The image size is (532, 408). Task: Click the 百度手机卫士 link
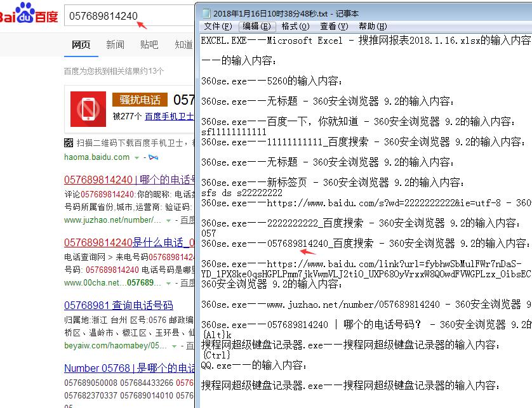170,116
